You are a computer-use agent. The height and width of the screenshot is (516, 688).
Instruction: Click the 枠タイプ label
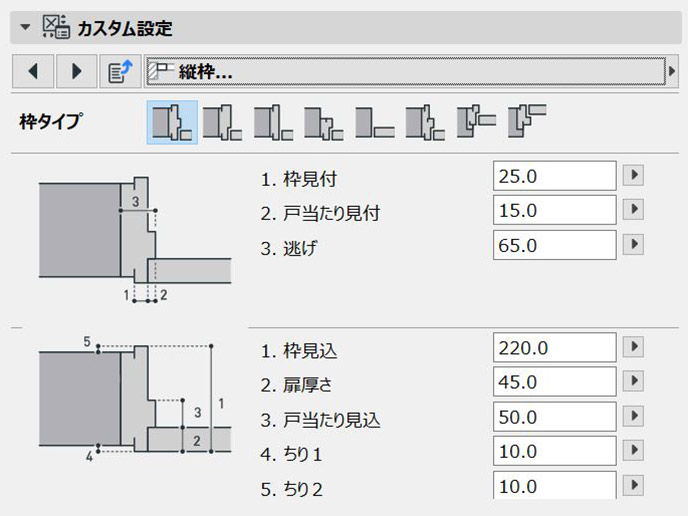point(51,122)
